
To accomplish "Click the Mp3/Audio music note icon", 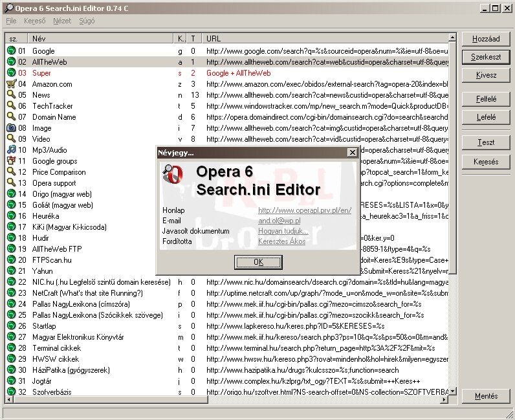I will [11, 150].
